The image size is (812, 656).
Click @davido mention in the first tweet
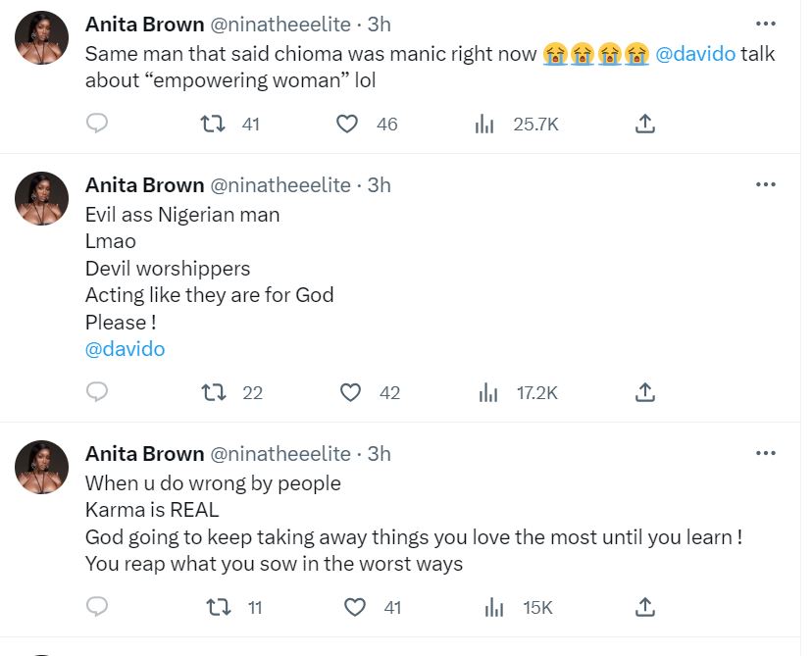point(694,54)
